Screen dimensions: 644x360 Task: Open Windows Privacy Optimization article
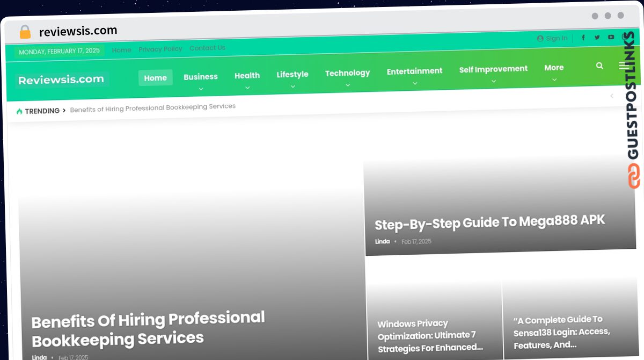pyautogui.click(x=430, y=336)
